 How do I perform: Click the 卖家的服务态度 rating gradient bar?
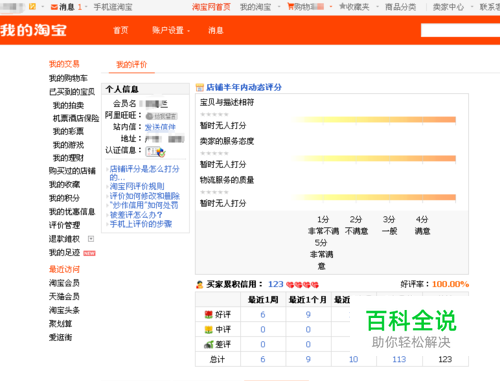tap(373, 158)
